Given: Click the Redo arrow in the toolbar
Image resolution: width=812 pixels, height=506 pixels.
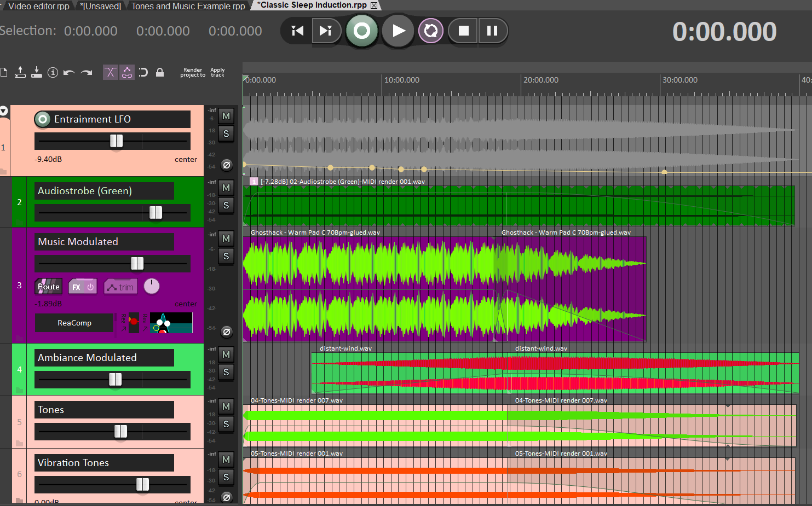Looking at the screenshot, I should 87,72.
